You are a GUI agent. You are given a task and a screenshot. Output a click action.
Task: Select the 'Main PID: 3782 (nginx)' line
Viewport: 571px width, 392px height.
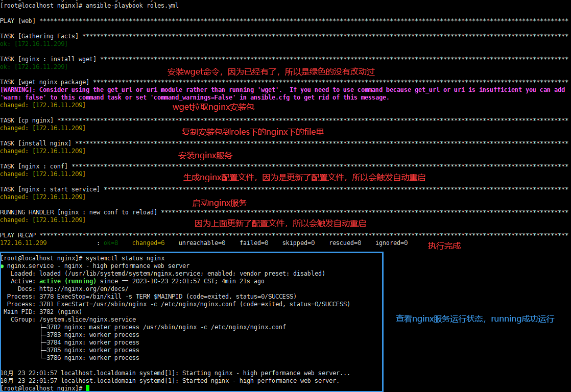[42, 311]
